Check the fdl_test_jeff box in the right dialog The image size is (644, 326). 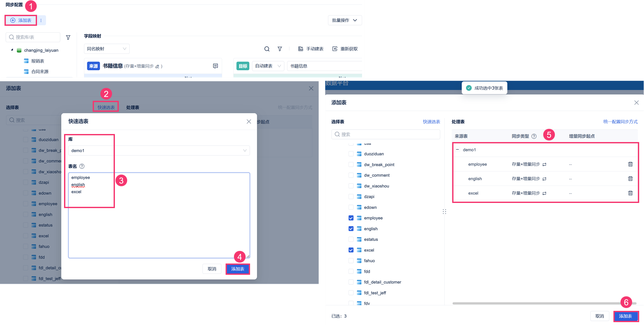351,293
